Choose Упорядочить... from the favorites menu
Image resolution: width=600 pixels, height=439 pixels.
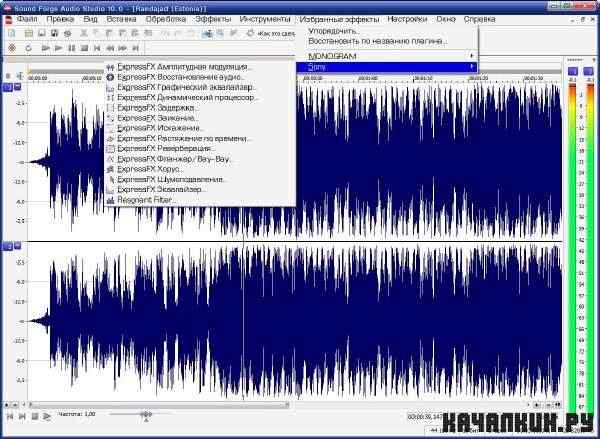387,31
